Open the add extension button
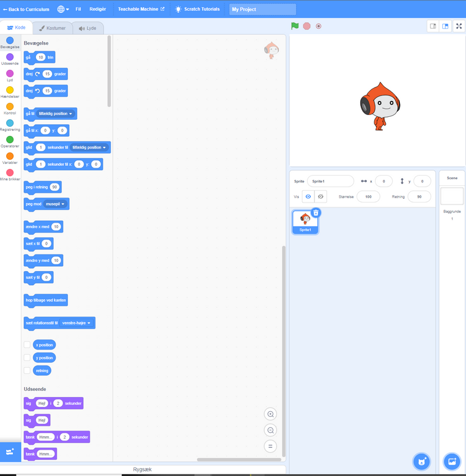Viewport: 466px width, 476px height. 10,452
